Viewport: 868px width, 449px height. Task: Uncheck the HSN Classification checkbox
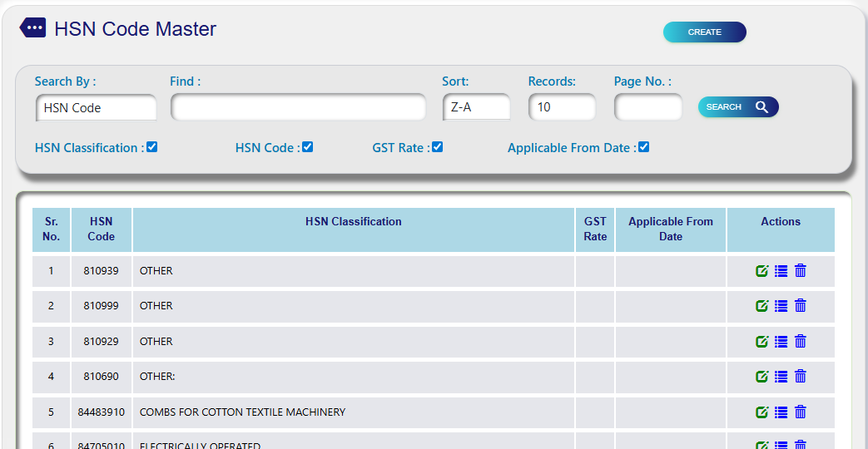click(x=151, y=147)
